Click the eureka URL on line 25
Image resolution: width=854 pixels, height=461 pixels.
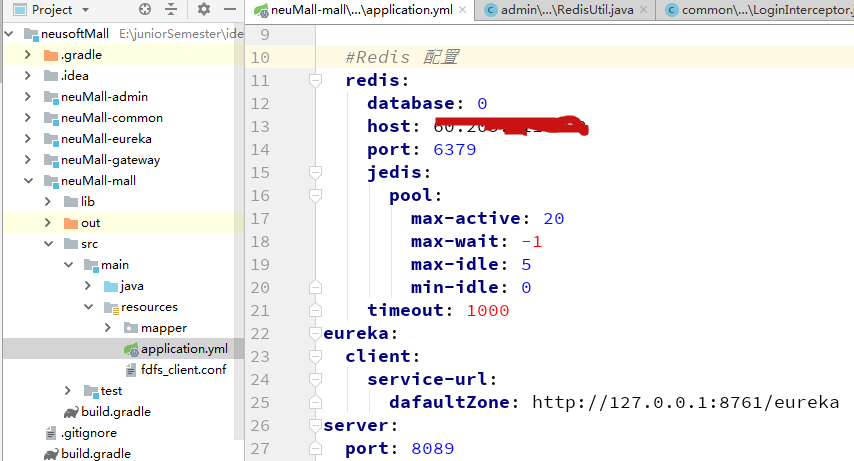coord(686,402)
